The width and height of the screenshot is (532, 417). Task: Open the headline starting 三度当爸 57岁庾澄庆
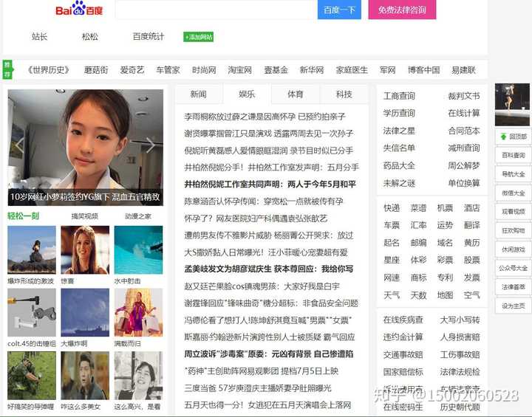point(258,387)
